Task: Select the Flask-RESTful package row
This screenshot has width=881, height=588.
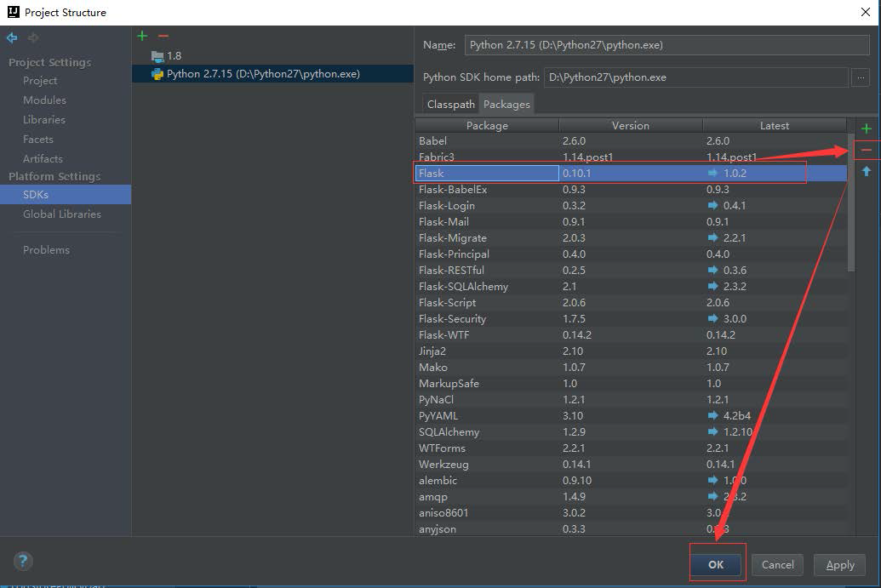Action: click(631, 271)
